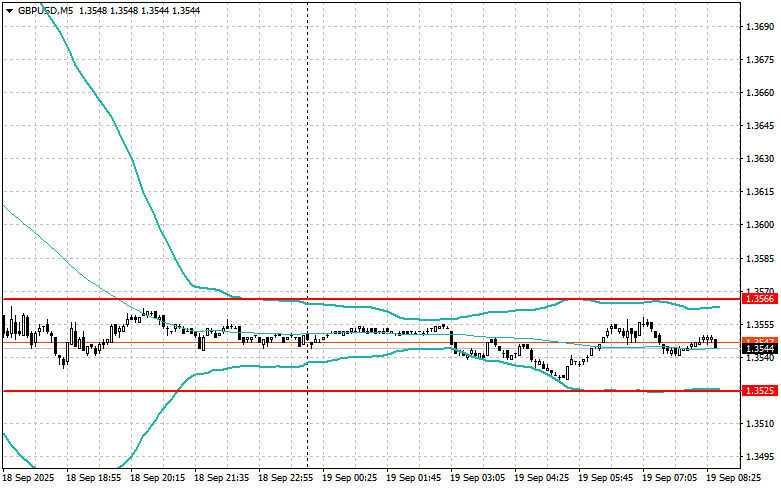This screenshot has height=489, width=781.
Task: Click the 19 Sep 07:05 time label
Action: pyautogui.click(x=669, y=478)
